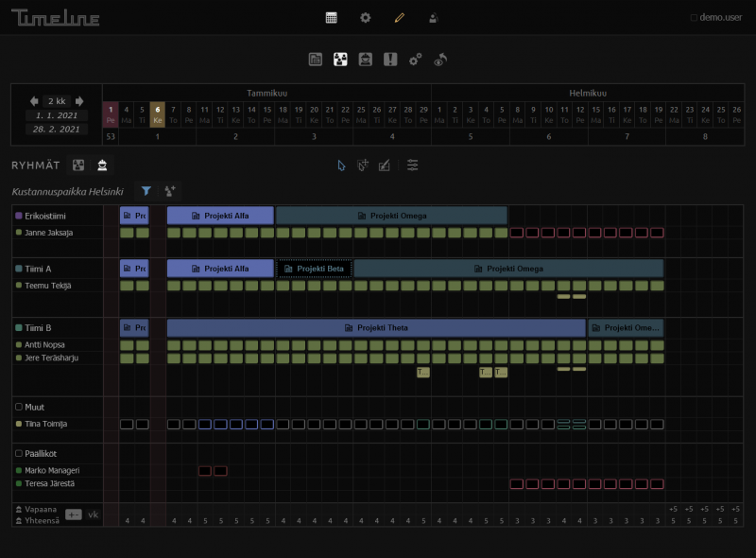756x558 pixels.
Task: Open settings gear in top header
Action: (x=365, y=17)
